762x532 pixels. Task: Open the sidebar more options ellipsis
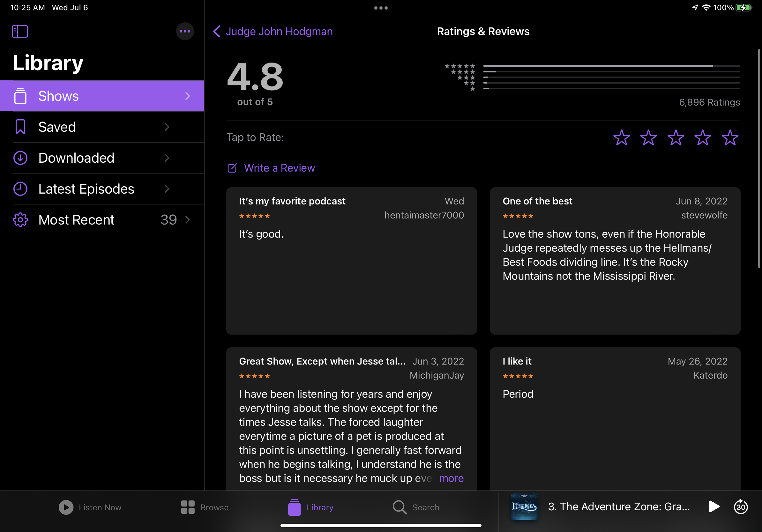(185, 32)
